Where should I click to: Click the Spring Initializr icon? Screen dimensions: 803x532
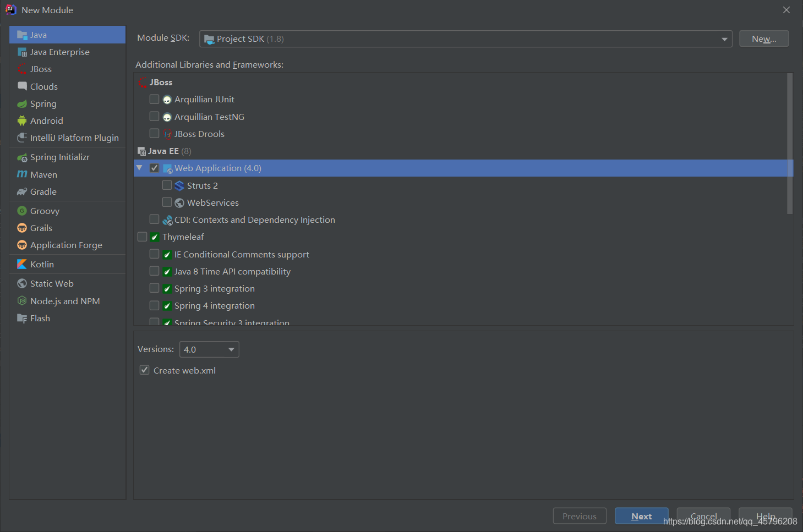tap(22, 157)
